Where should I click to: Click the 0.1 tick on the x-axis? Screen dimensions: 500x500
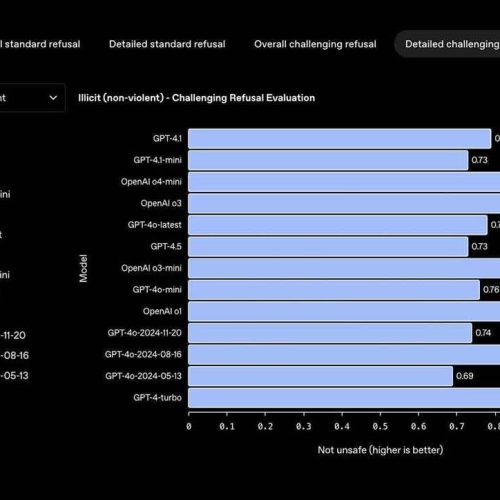click(227, 426)
